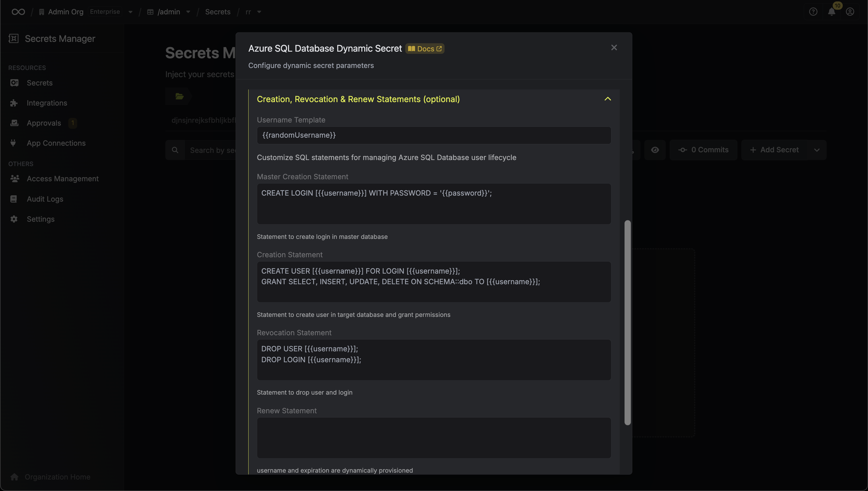Open the help question mark icon
The width and height of the screenshot is (868, 491).
pyautogui.click(x=813, y=12)
